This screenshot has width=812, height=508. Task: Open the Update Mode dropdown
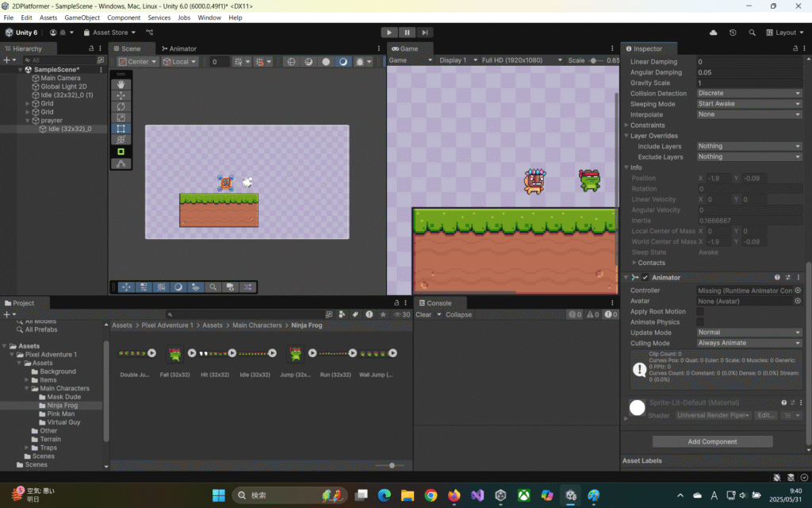[749, 333]
